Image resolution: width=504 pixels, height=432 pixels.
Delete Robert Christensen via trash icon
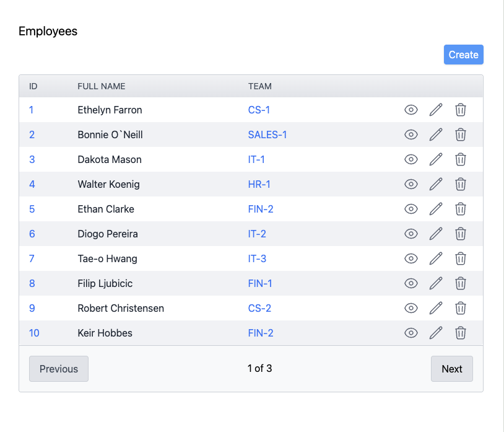tap(460, 308)
